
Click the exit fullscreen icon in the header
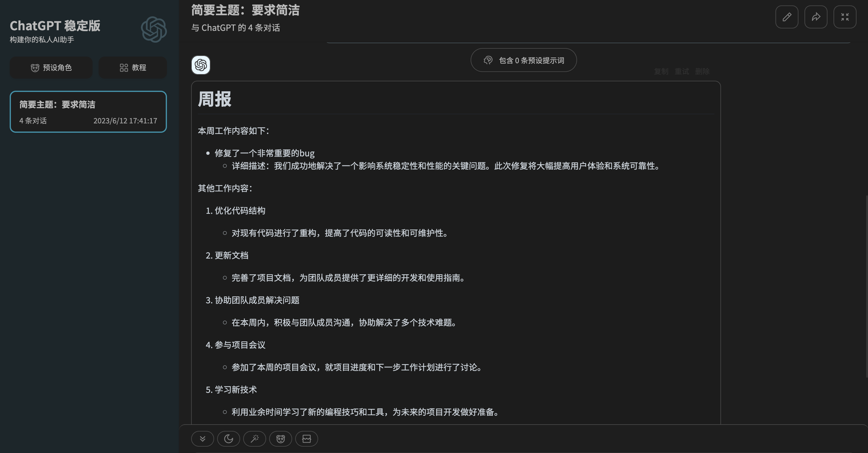point(844,17)
